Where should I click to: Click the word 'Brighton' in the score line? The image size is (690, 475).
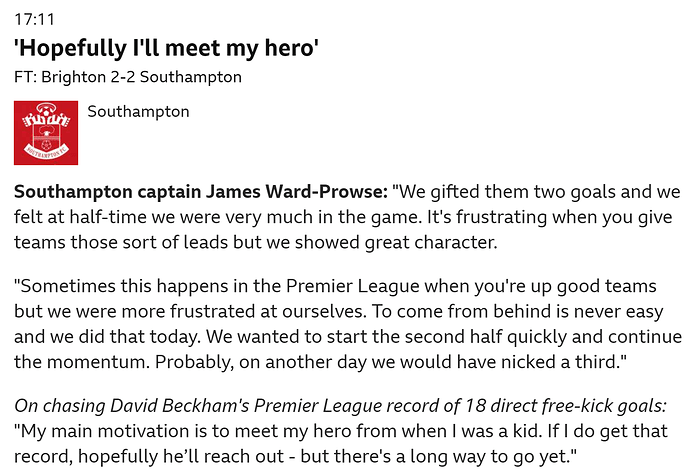coord(73,77)
